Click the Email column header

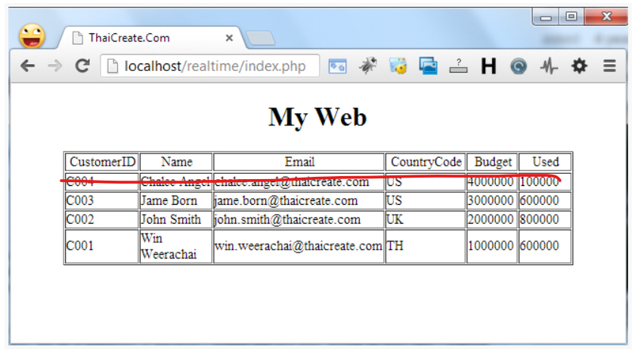click(299, 162)
